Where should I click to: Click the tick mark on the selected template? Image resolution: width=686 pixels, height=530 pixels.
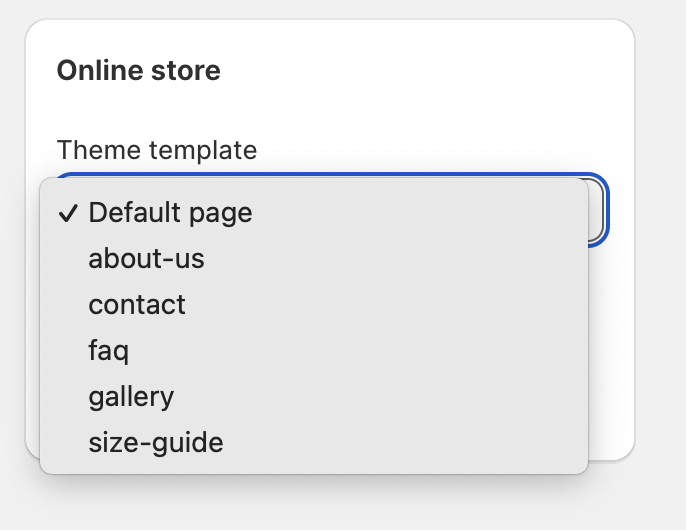[x=69, y=213]
